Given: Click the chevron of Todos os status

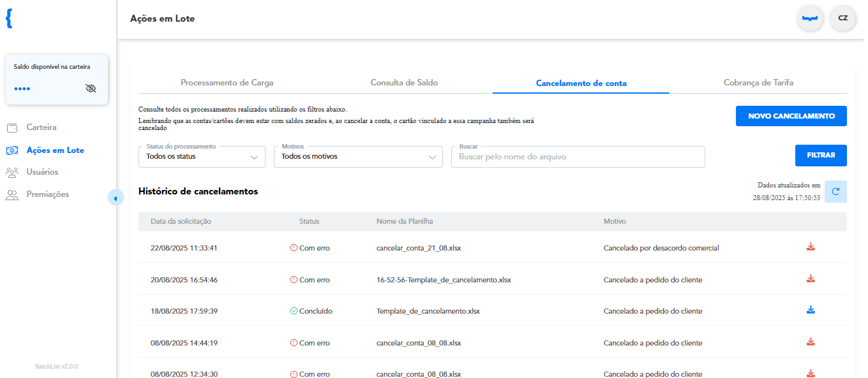Looking at the screenshot, I should click(x=255, y=157).
